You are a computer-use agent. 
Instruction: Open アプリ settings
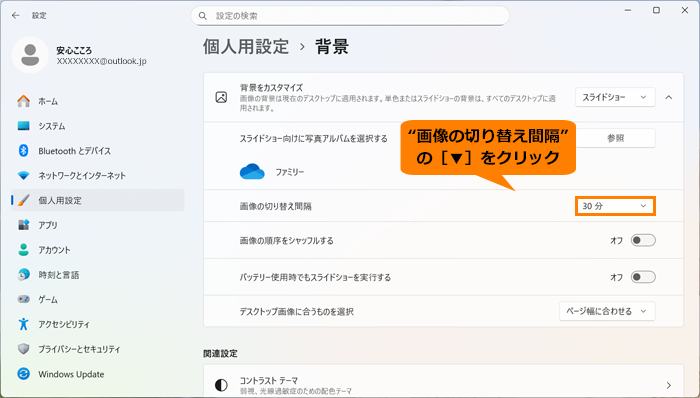[98, 225]
